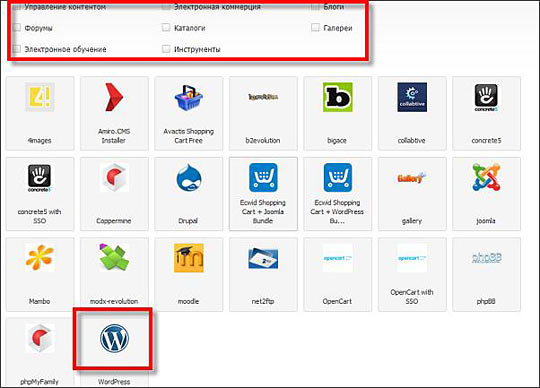Select the joomla logo icon
The height and width of the screenshot is (388, 540).
(x=486, y=177)
